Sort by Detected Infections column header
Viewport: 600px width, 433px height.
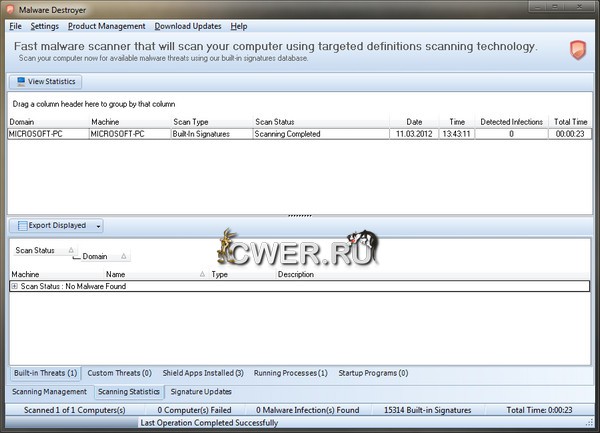tap(512, 122)
